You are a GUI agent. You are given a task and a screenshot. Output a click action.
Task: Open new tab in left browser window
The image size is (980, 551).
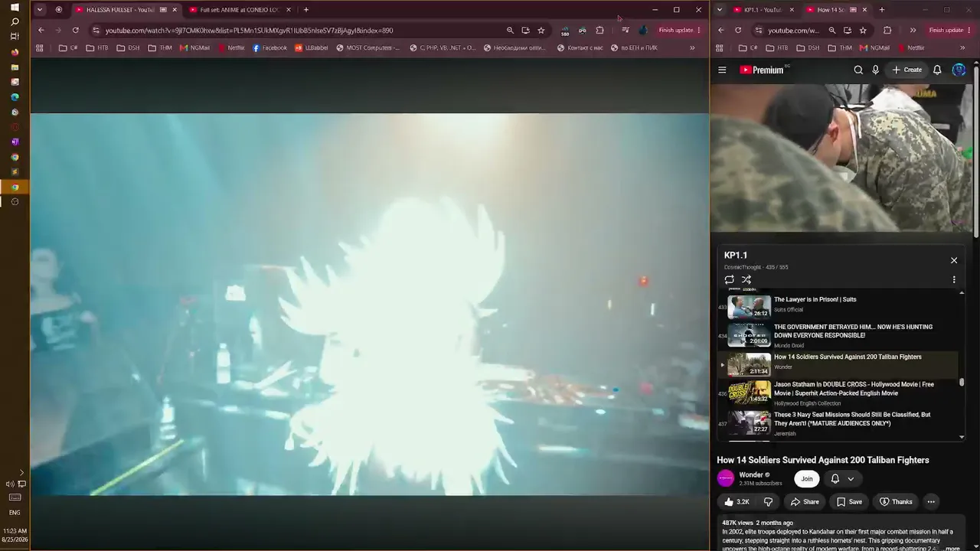pyautogui.click(x=306, y=10)
